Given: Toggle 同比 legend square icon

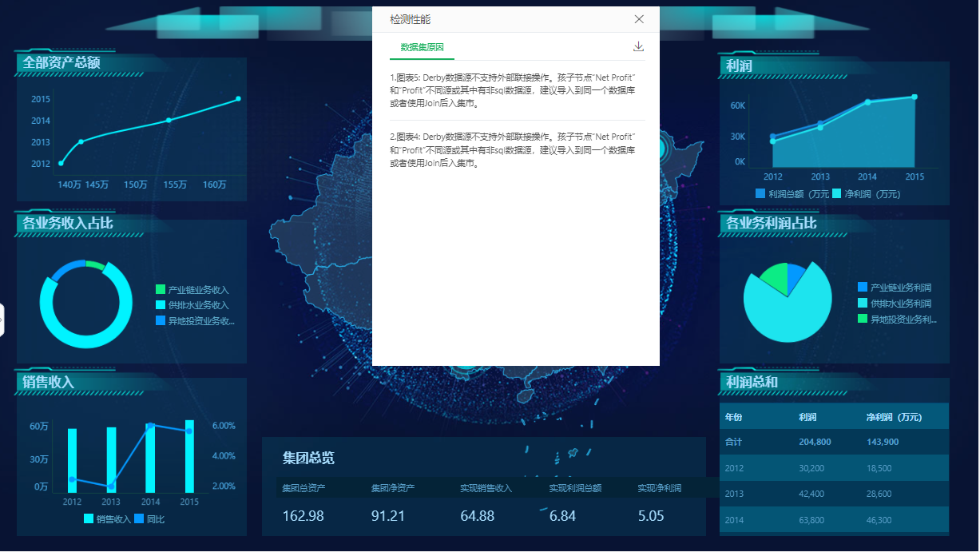Looking at the screenshot, I should point(139,519).
